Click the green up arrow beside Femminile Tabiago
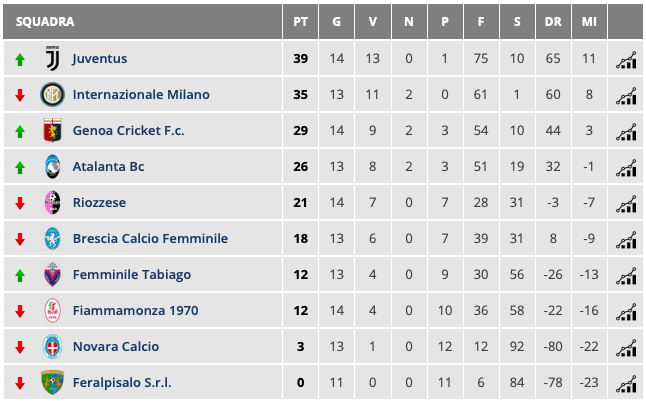Screen dimensions: 646x403 [x=19, y=275]
